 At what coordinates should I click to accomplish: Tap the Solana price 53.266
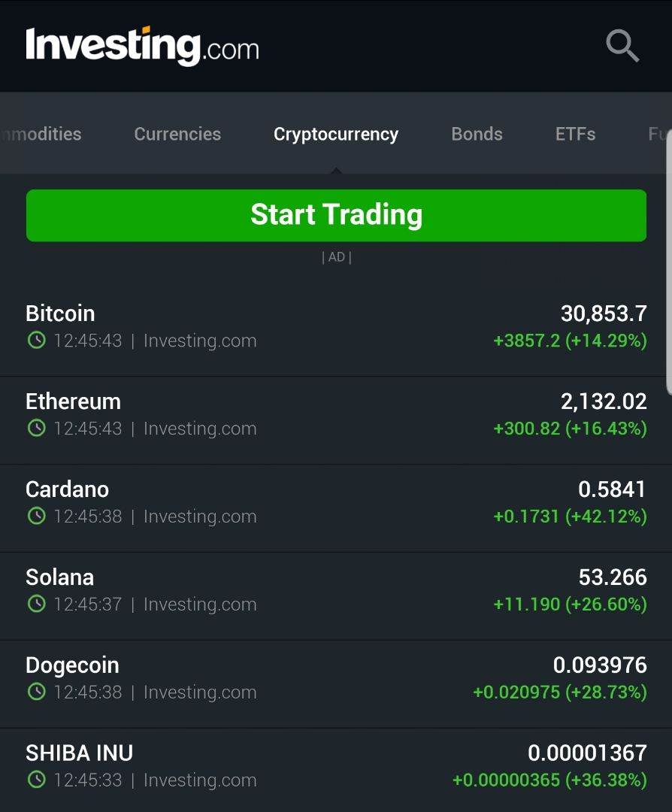[612, 577]
